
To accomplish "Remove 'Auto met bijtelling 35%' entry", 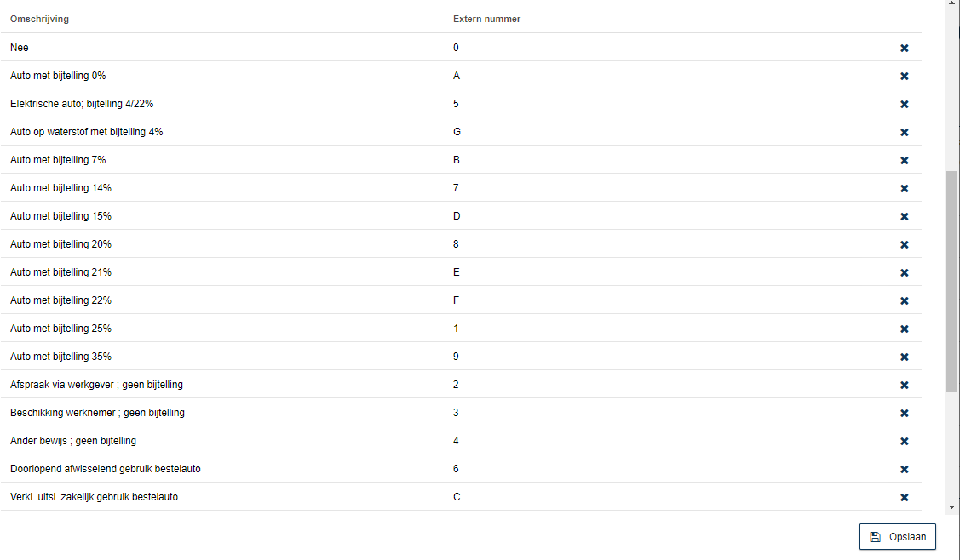I will coord(905,357).
